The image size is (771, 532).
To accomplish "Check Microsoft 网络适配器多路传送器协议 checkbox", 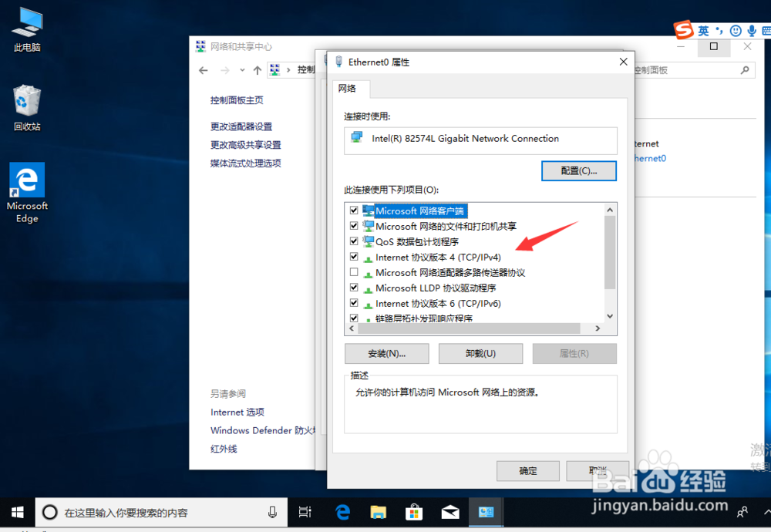I will point(354,272).
